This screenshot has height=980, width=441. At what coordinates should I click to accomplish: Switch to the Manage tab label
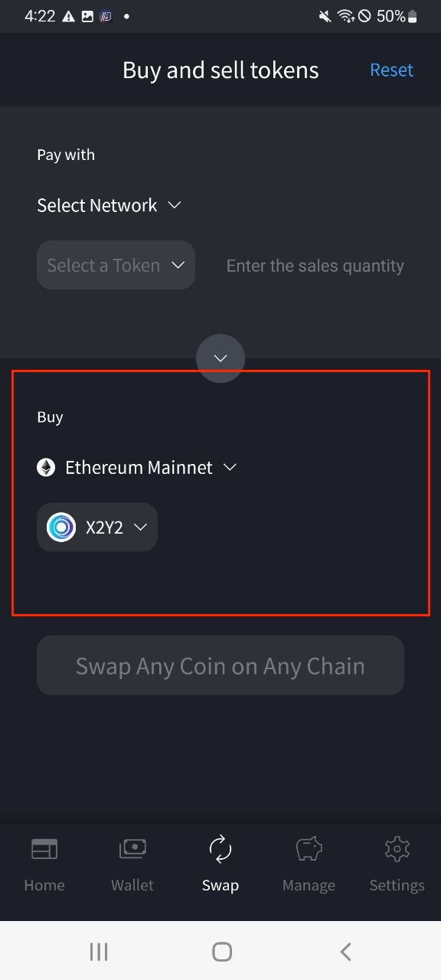tap(309, 885)
